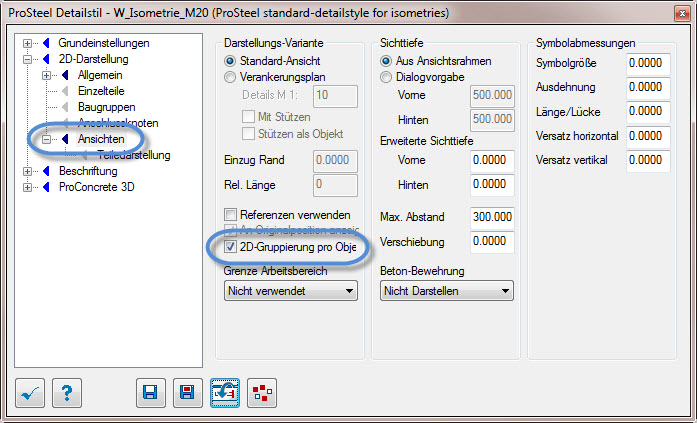
Task: Select Aus Ansichtsrahmen radio button
Action: [x=386, y=61]
